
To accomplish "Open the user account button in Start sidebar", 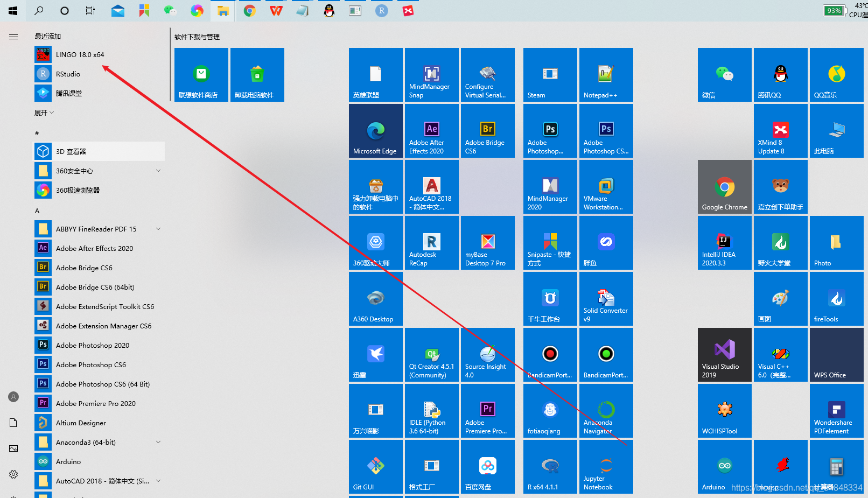I will click(13, 397).
